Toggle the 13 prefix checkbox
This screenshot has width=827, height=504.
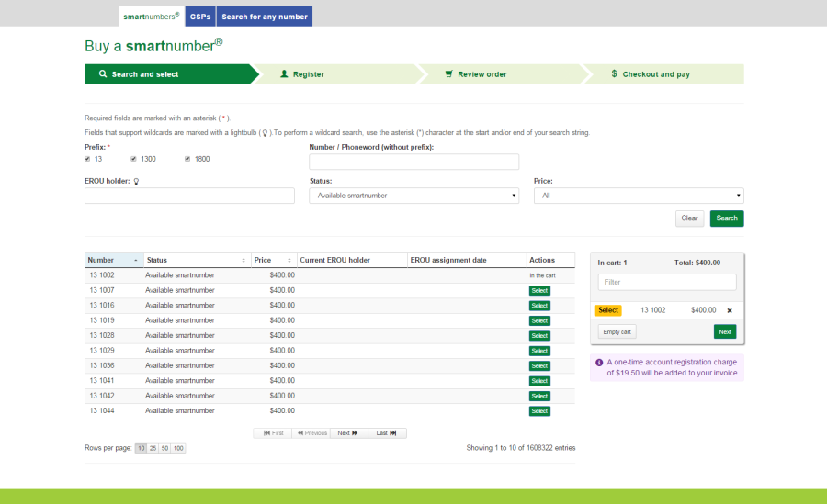[87, 159]
